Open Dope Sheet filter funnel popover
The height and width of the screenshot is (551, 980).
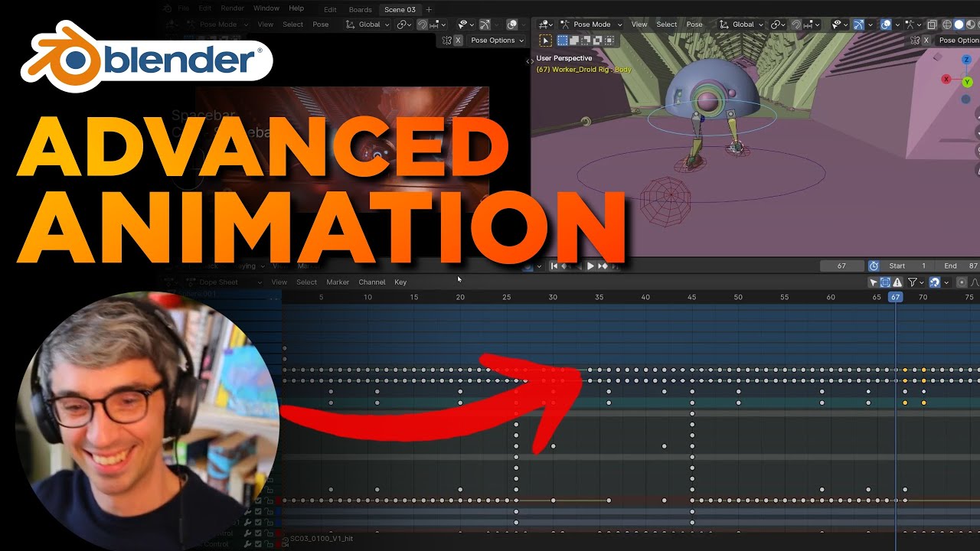point(916,282)
